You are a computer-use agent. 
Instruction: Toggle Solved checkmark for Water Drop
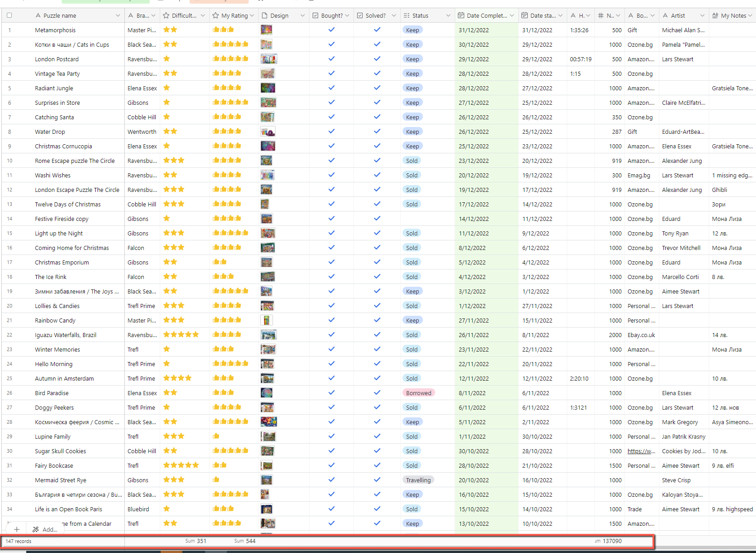coord(377,132)
